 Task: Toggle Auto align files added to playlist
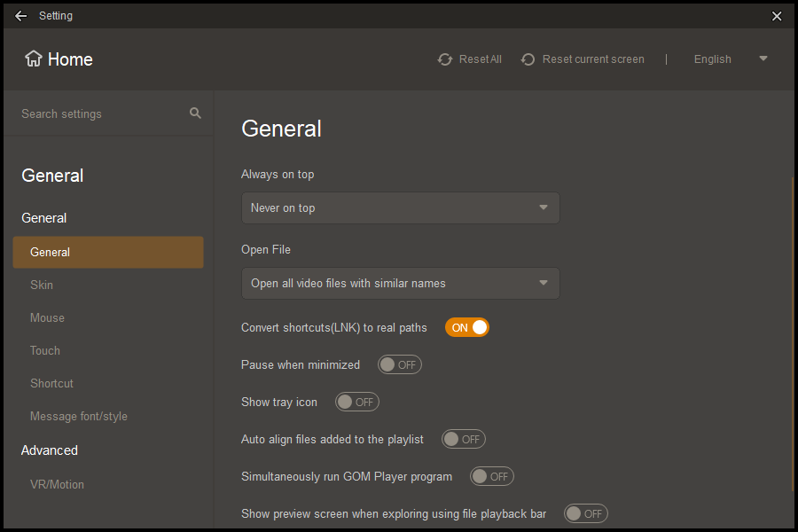(x=463, y=439)
